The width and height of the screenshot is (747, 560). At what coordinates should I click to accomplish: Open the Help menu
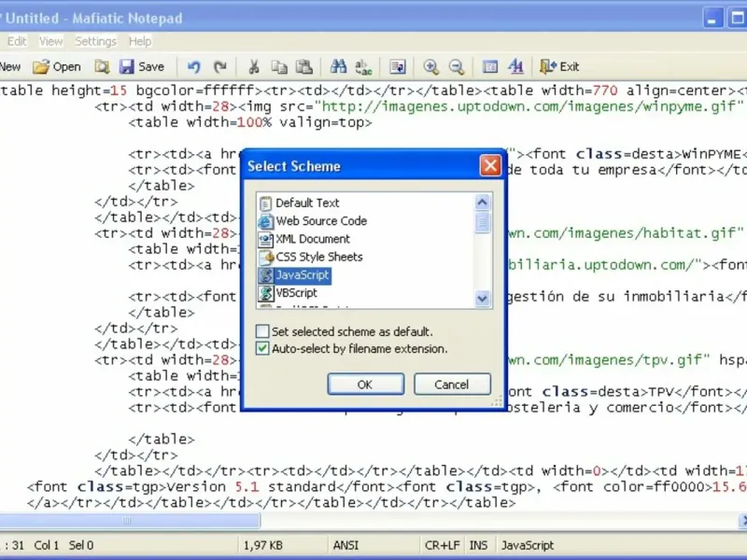pyautogui.click(x=140, y=41)
